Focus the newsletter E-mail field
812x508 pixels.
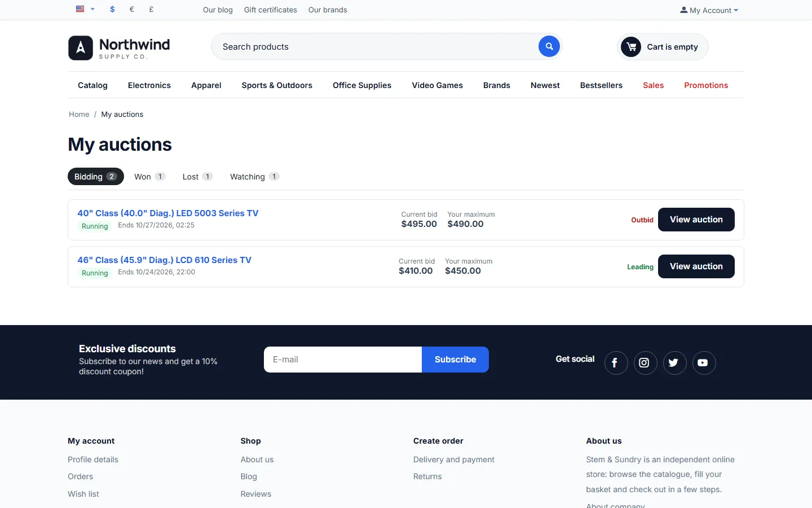(343, 360)
